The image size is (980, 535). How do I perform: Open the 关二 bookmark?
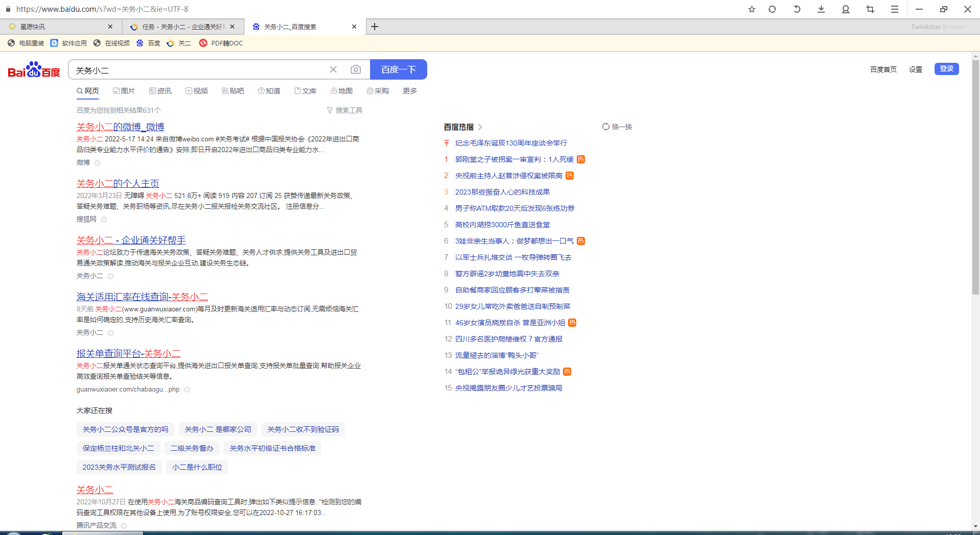(179, 43)
